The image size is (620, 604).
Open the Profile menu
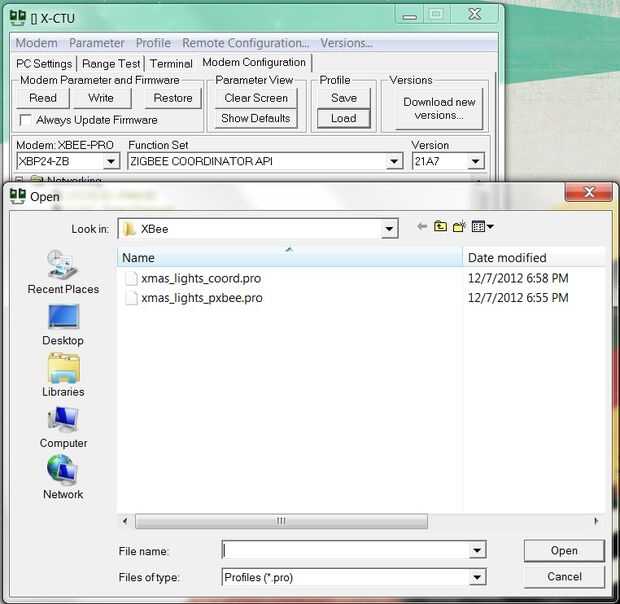point(153,43)
